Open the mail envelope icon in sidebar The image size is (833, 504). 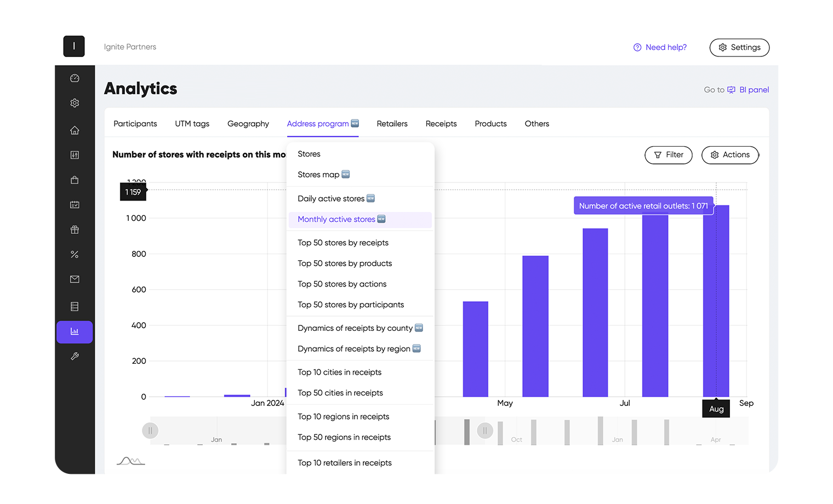tap(74, 278)
